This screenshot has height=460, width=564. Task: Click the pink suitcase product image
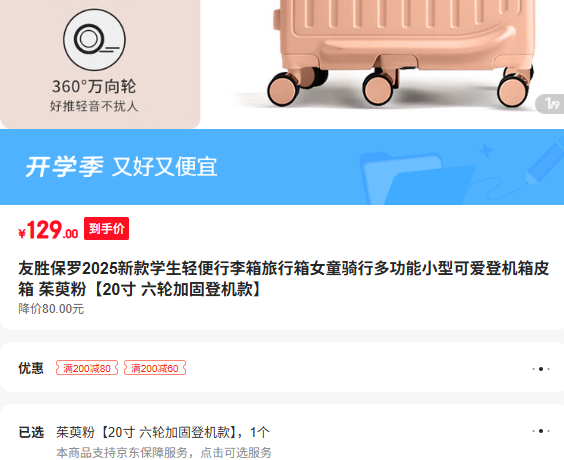pos(399,54)
